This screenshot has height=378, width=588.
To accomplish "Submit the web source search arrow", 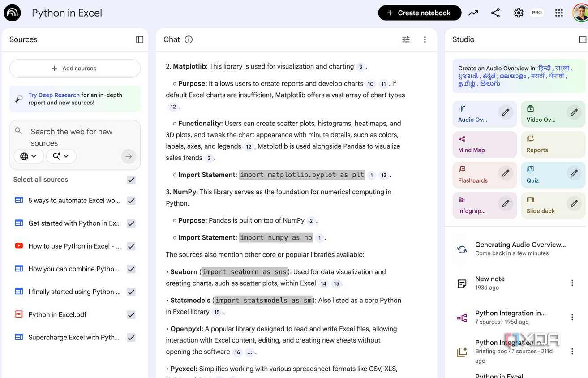I will (x=129, y=156).
